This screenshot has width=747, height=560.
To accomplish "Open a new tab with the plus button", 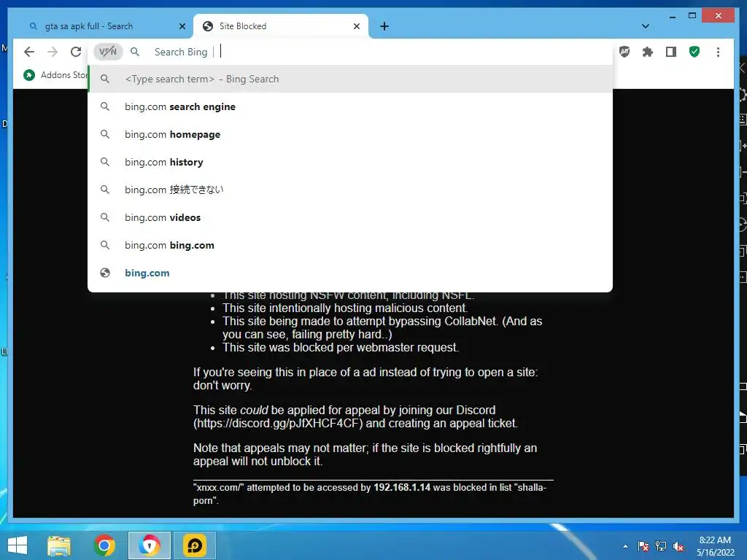I will pos(384,26).
